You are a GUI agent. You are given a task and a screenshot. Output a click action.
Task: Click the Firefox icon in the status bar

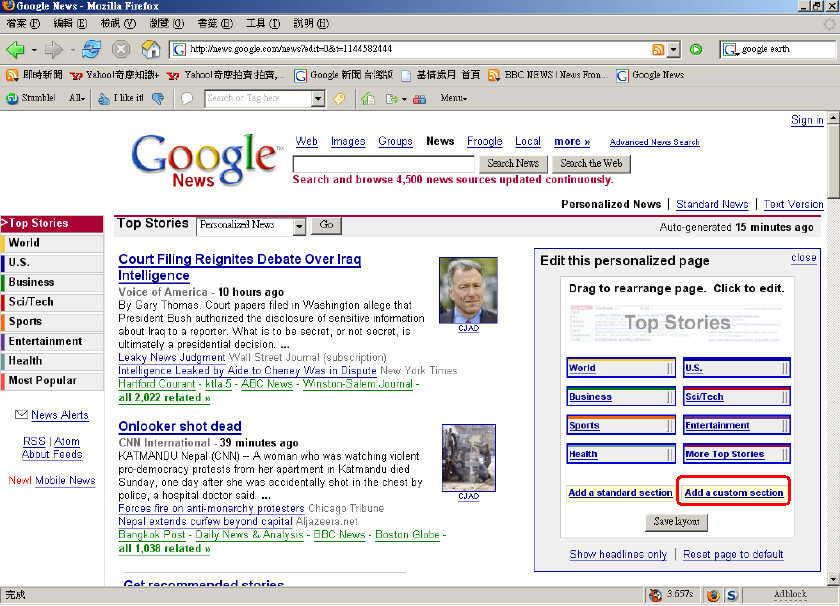(x=712, y=595)
